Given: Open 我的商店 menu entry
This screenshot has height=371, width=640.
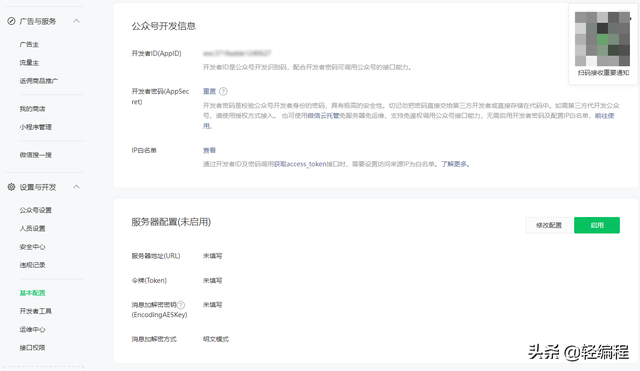Looking at the screenshot, I should (32, 109).
